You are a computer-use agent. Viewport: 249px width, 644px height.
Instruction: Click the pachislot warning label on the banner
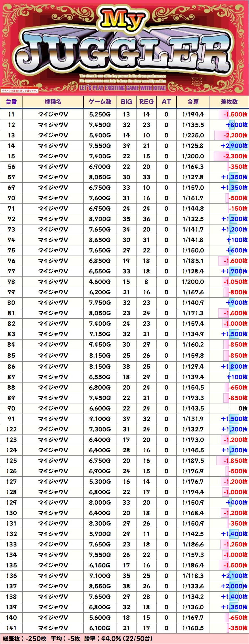click(20, 91)
